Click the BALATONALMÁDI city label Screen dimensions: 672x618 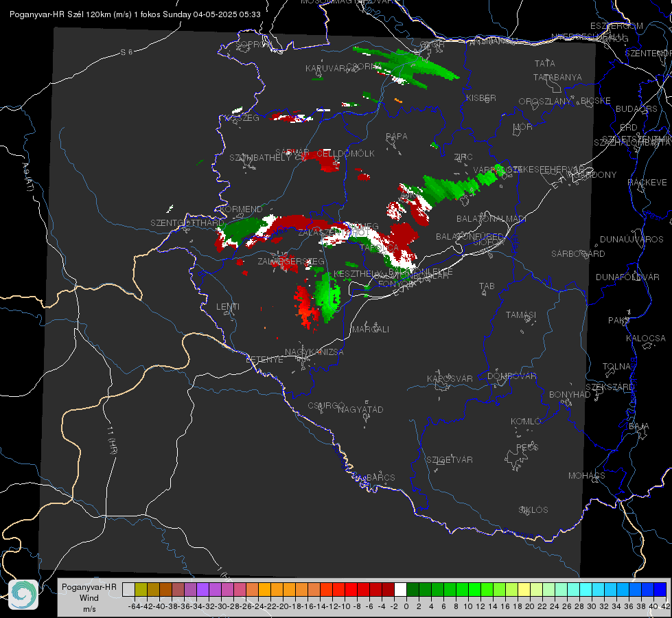tap(491, 219)
